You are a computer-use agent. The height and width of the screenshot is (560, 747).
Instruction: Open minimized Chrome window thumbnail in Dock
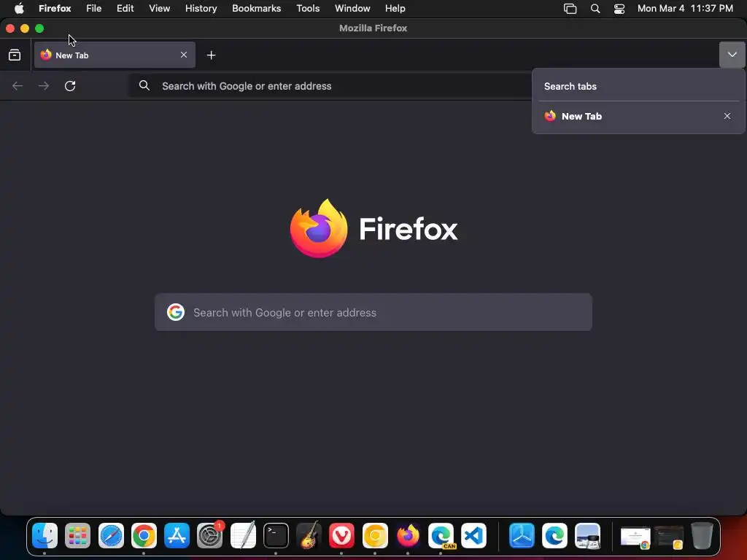[635, 537]
